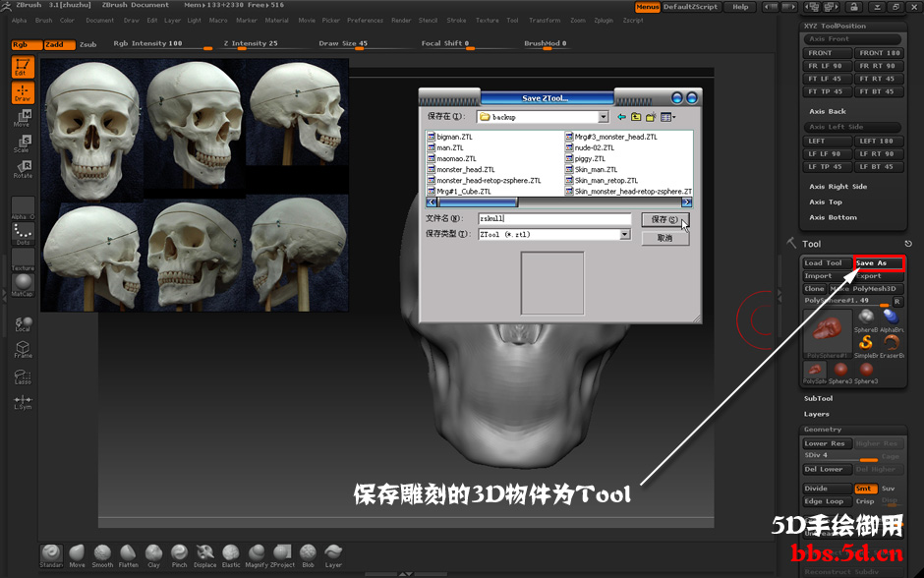The height and width of the screenshot is (578, 924).
Task: Choose the Smooth brush
Action: (x=102, y=555)
